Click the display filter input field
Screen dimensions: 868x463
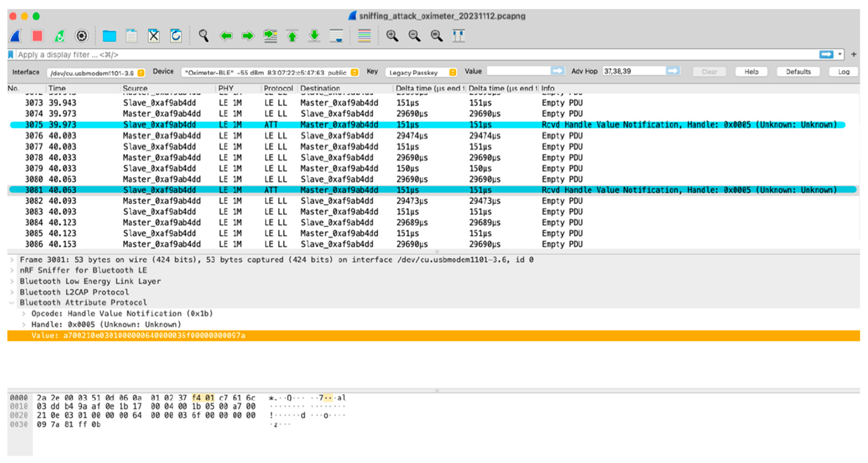point(404,54)
